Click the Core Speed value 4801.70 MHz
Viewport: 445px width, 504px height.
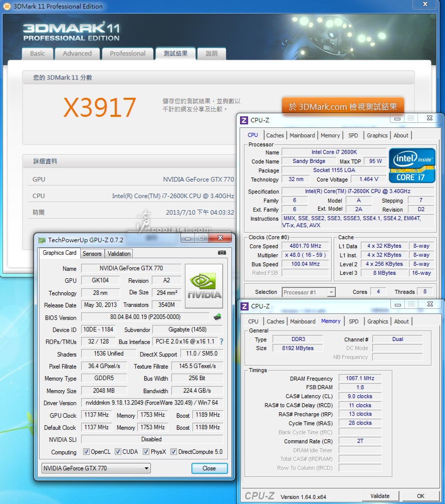pyautogui.click(x=306, y=246)
